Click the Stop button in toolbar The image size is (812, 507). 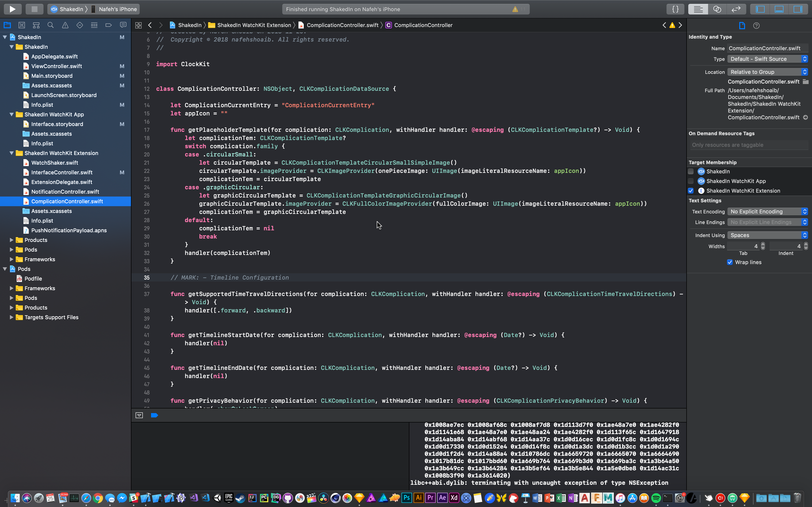point(34,9)
